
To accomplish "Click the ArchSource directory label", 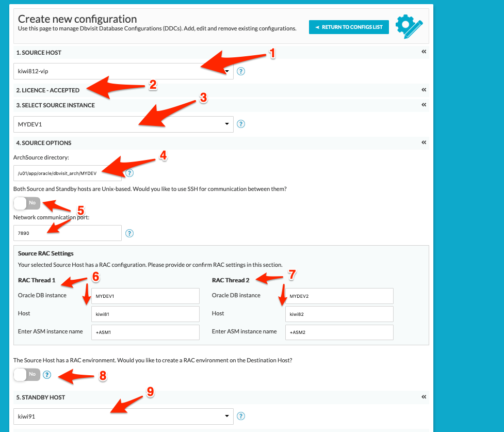I will click(41, 157).
